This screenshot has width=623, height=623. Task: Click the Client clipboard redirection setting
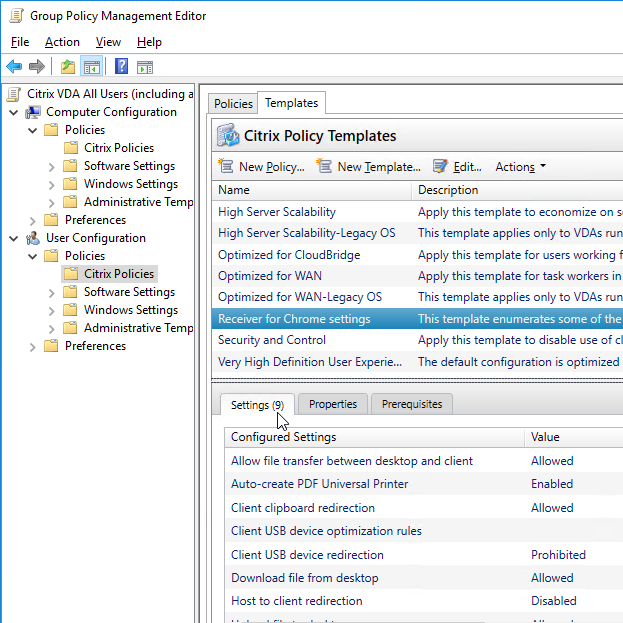[424, 508]
